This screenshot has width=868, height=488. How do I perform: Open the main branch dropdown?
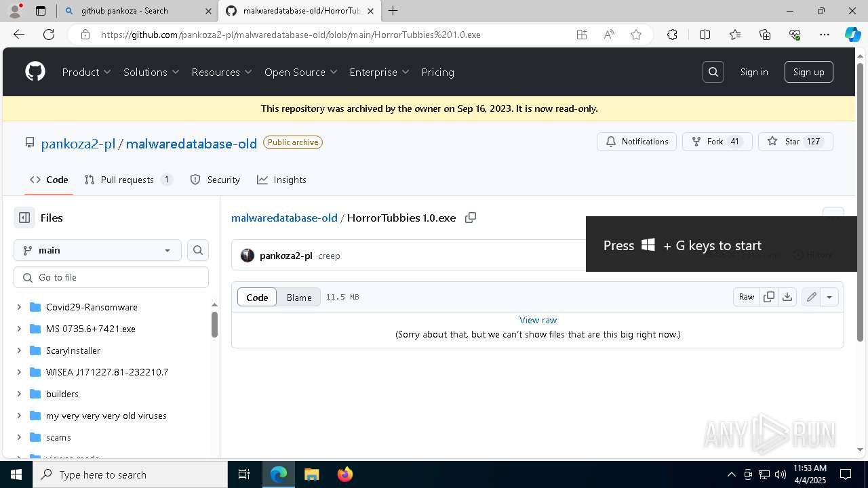[x=98, y=250]
